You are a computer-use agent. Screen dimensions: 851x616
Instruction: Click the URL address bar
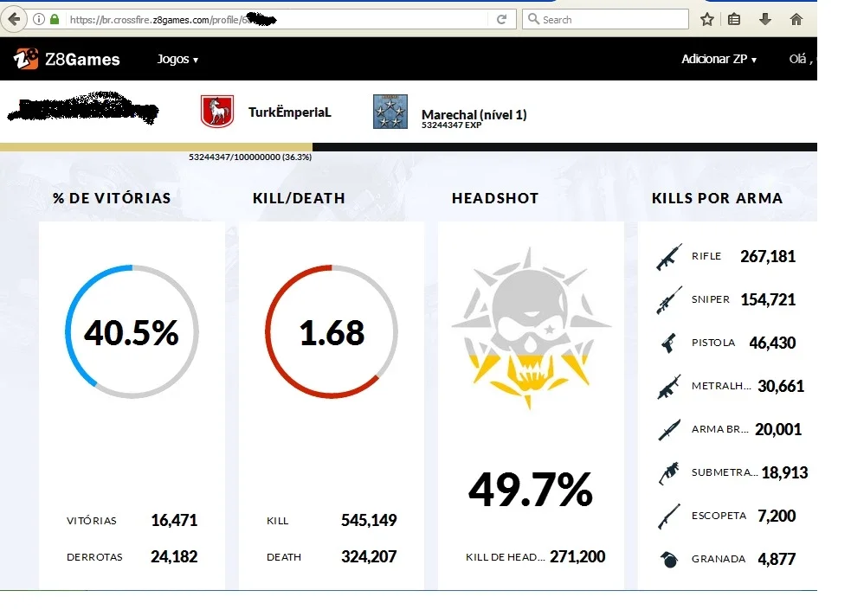point(279,20)
